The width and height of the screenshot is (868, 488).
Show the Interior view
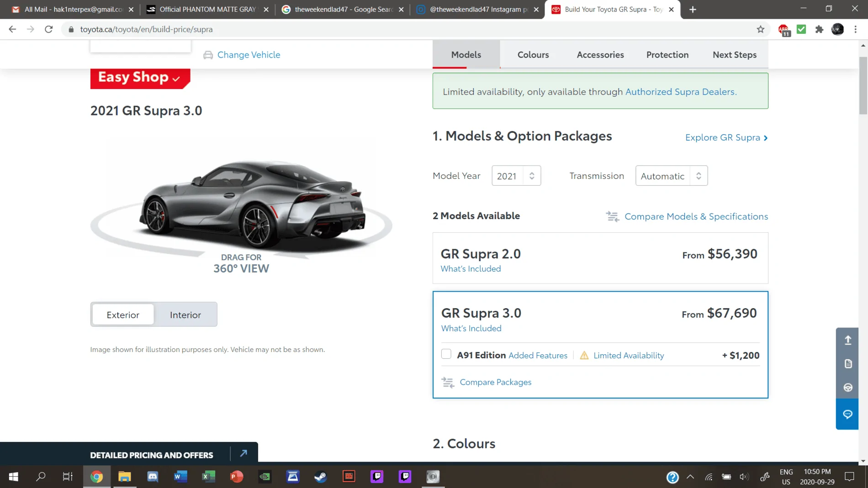click(185, 315)
